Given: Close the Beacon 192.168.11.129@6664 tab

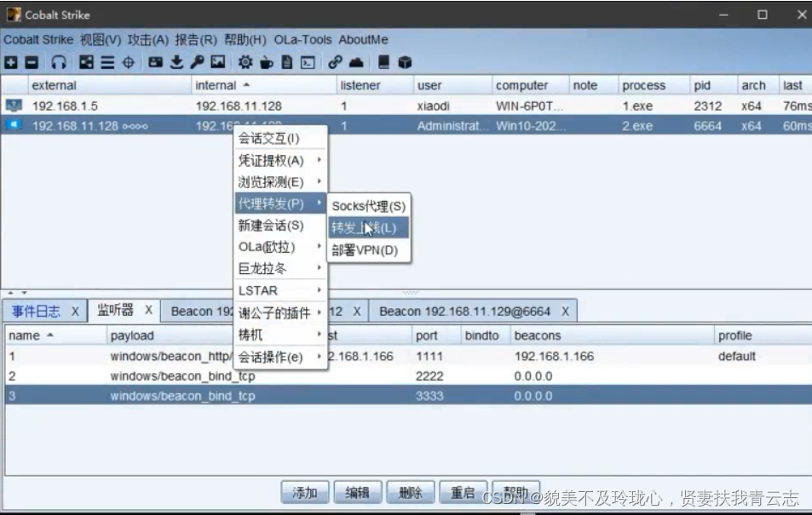Looking at the screenshot, I should [x=565, y=312].
